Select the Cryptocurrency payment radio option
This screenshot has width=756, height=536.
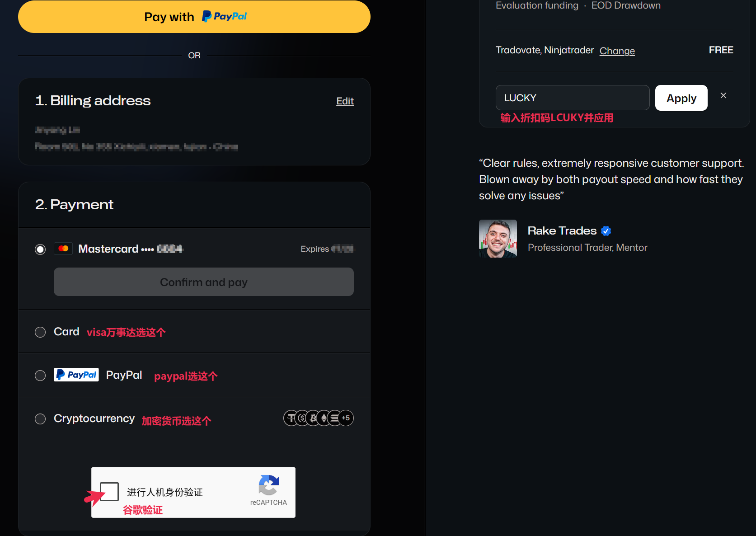click(x=40, y=419)
